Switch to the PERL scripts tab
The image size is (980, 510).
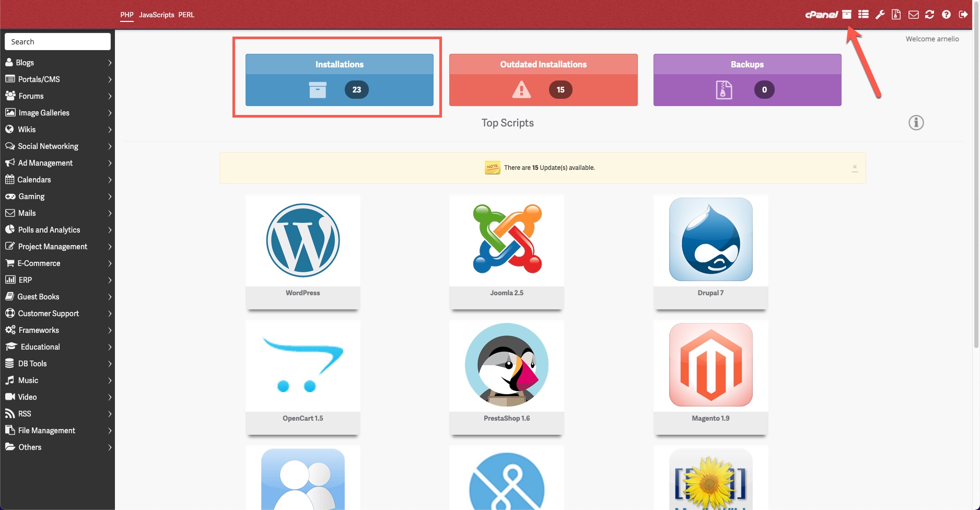186,15
